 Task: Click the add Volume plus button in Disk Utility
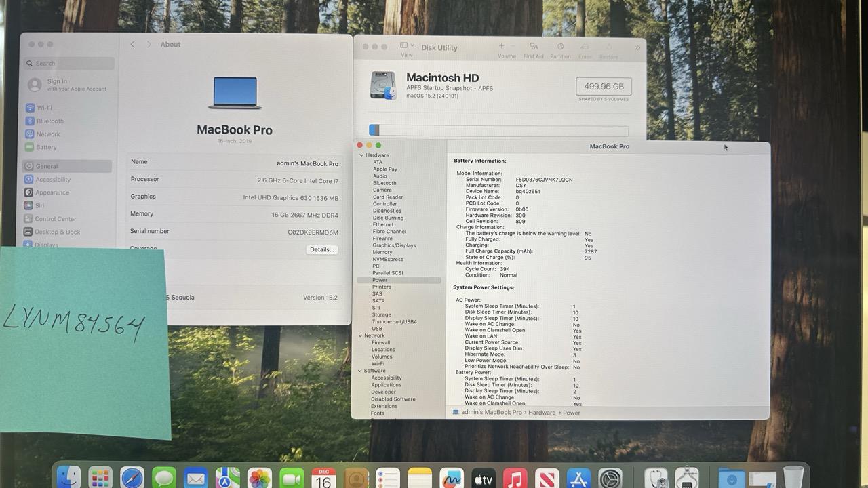click(502, 46)
